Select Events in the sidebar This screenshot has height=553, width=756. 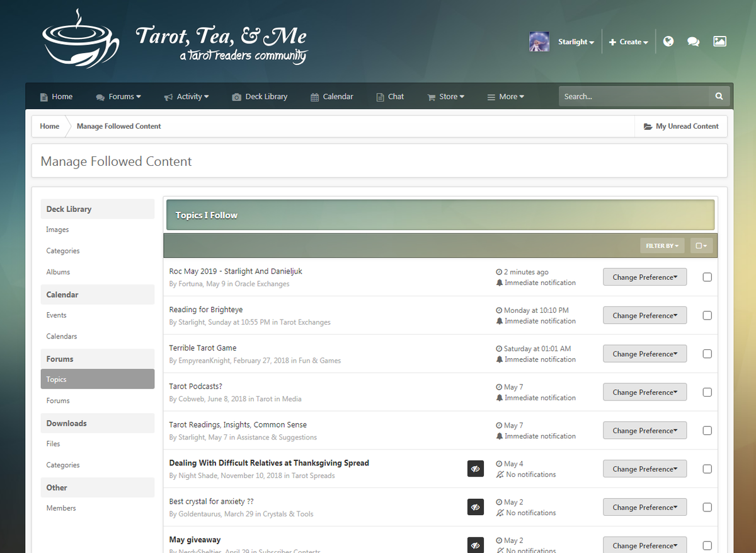coord(56,315)
